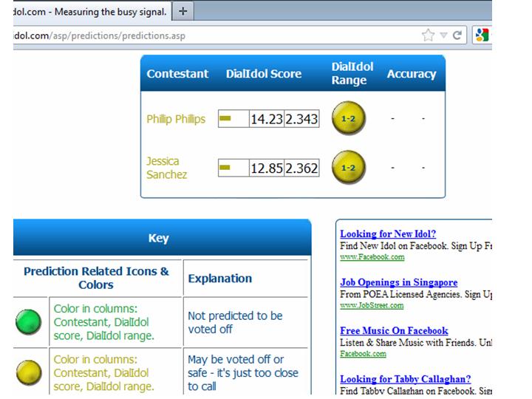Open 'Free Music On Facebook' ad link
The height and width of the screenshot is (399, 532).
pos(394,331)
